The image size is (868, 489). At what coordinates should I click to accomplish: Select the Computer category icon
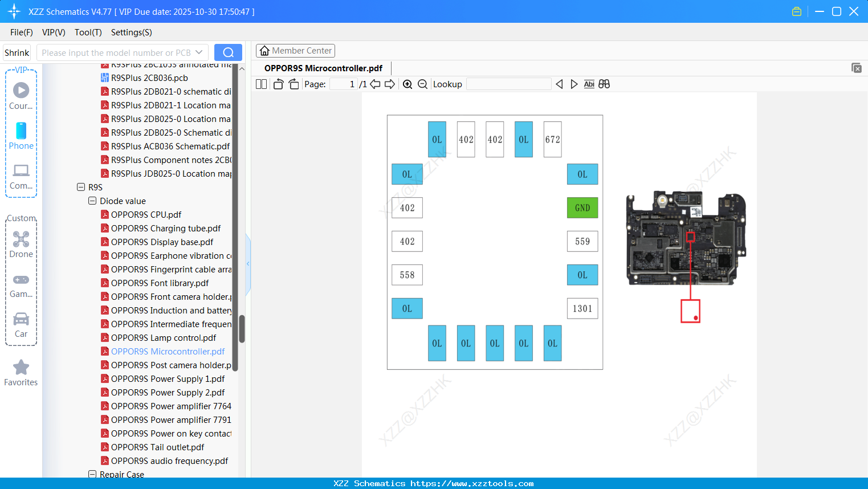21,176
